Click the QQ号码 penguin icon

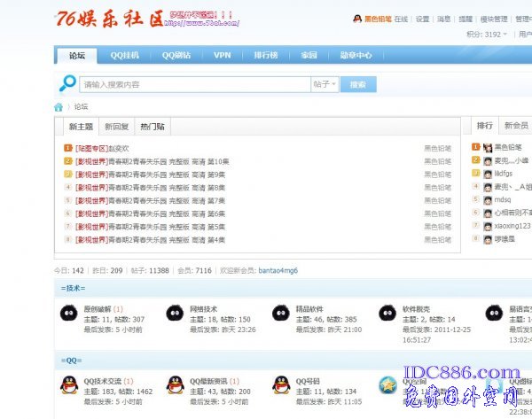click(280, 384)
